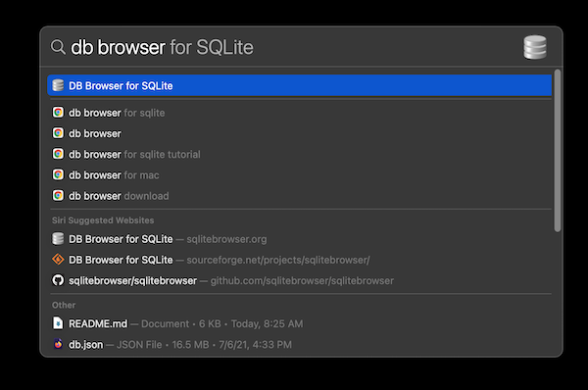Open the DB Browser for SQLite app result
Image resolution: width=588 pixels, height=390 pixels.
[299, 85]
